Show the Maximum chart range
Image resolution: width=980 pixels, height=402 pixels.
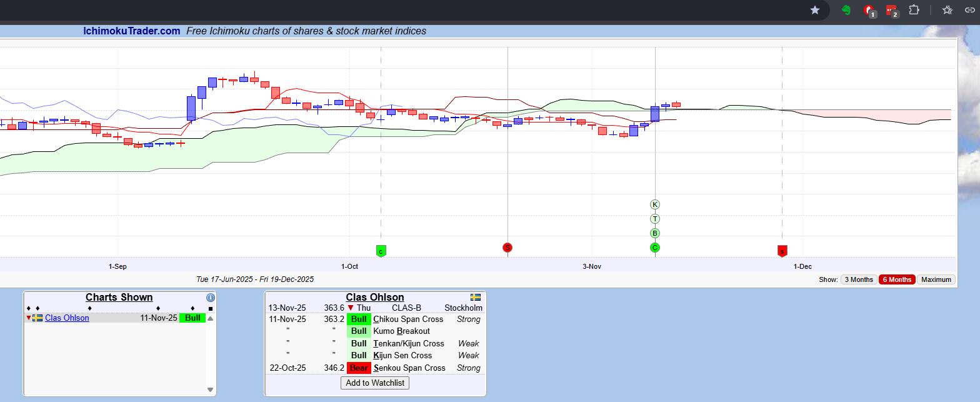pyautogui.click(x=936, y=279)
